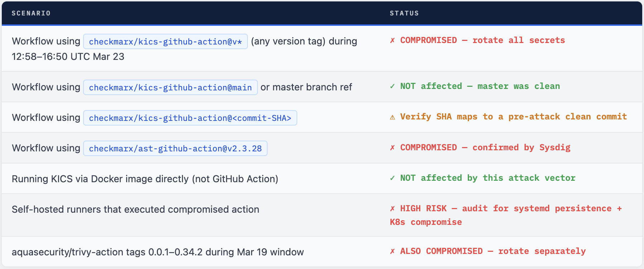Select the 'Self-hosted runners' scenario row
Viewport: 644px width, 269px height.
click(135, 209)
